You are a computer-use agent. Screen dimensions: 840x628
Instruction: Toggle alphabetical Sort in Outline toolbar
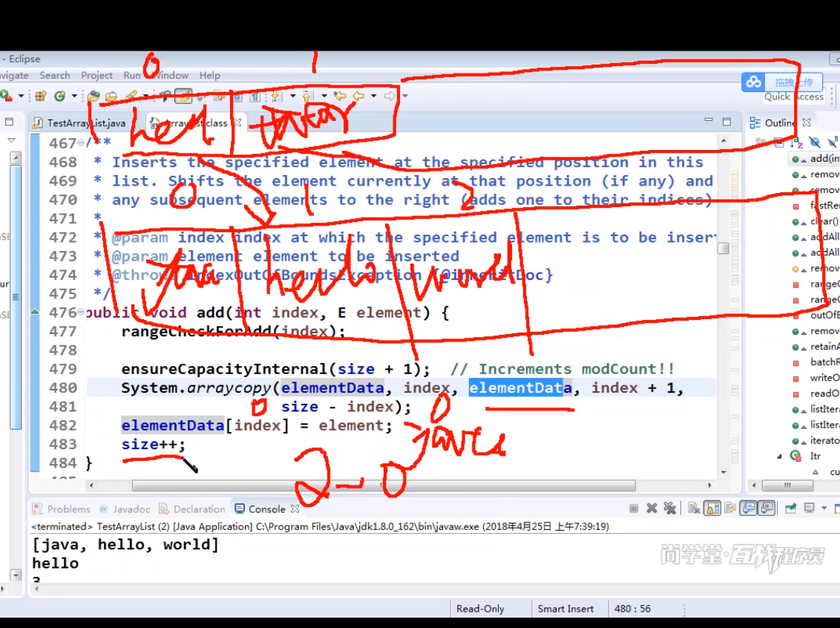[796, 142]
